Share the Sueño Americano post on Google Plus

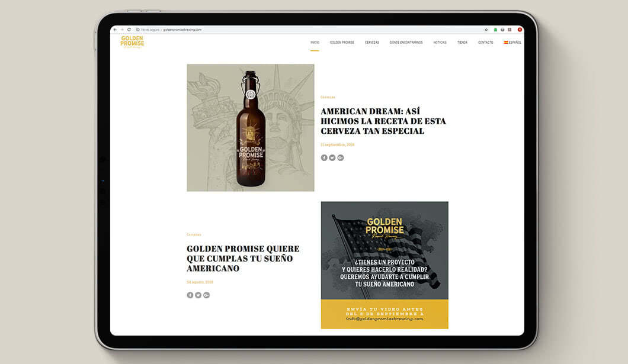click(x=206, y=295)
